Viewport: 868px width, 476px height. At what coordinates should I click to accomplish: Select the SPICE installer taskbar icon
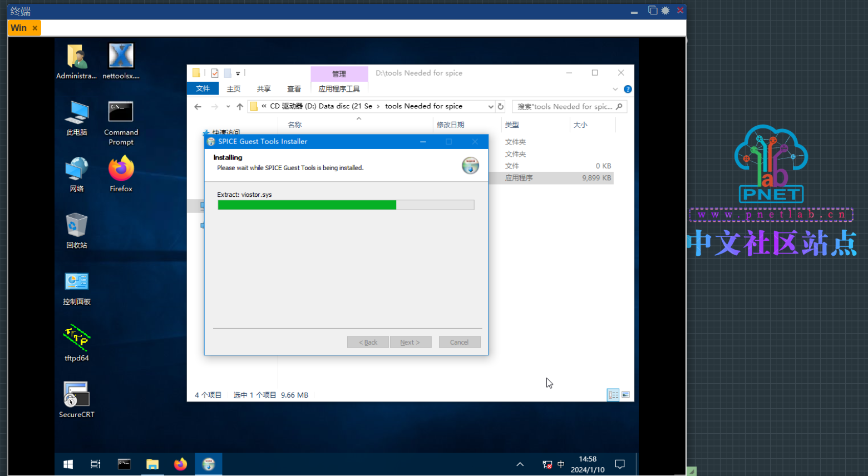[x=209, y=464]
